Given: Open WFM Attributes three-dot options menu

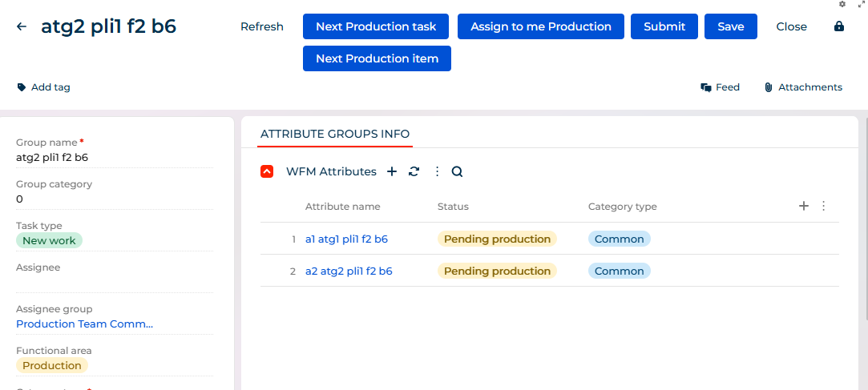Looking at the screenshot, I should point(437,171).
